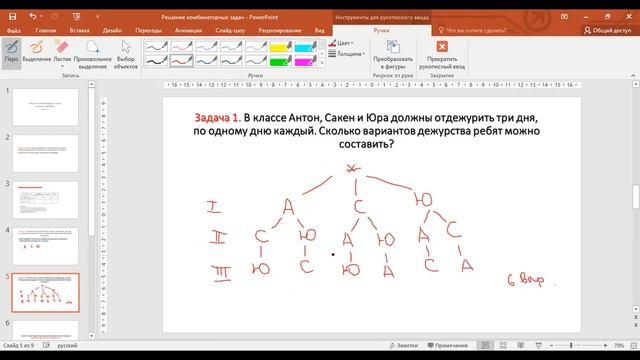Click Преобразовать в фигуры button
This screenshot has width=640, height=360.
pos(393,54)
